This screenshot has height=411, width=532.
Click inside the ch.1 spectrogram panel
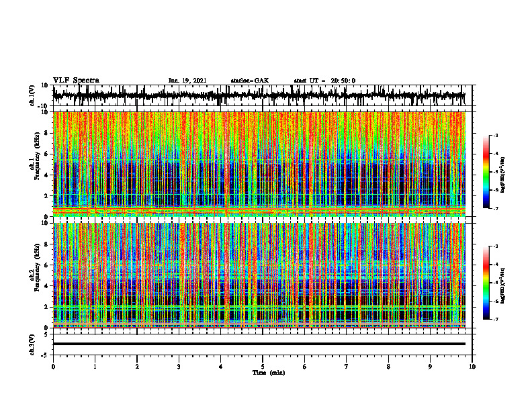(259, 164)
